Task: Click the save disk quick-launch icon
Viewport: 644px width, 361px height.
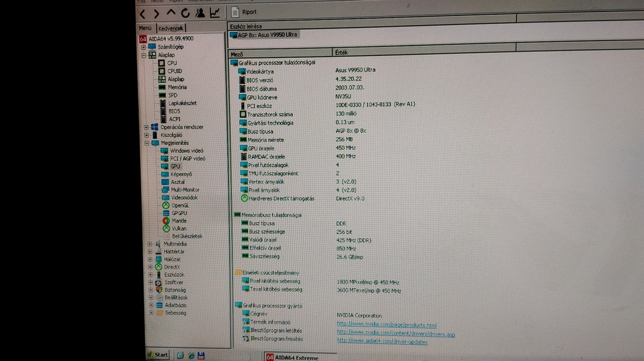Action: (201, 356)
